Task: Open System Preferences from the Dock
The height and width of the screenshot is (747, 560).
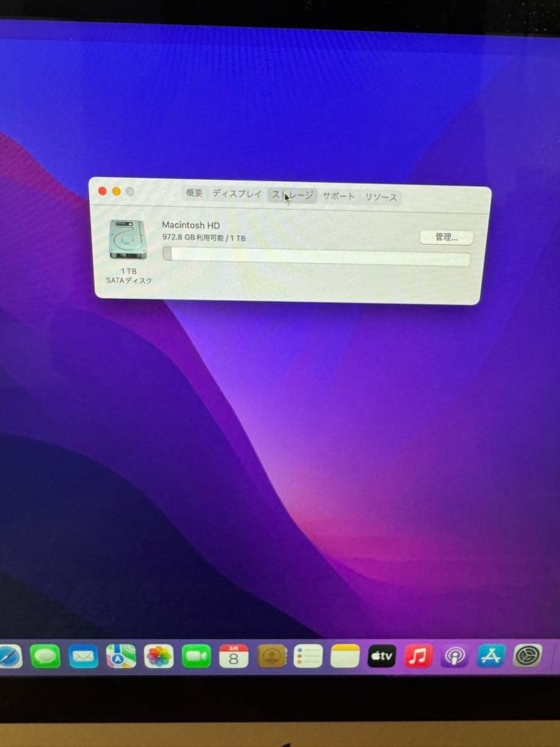Action: coord(528,655)
